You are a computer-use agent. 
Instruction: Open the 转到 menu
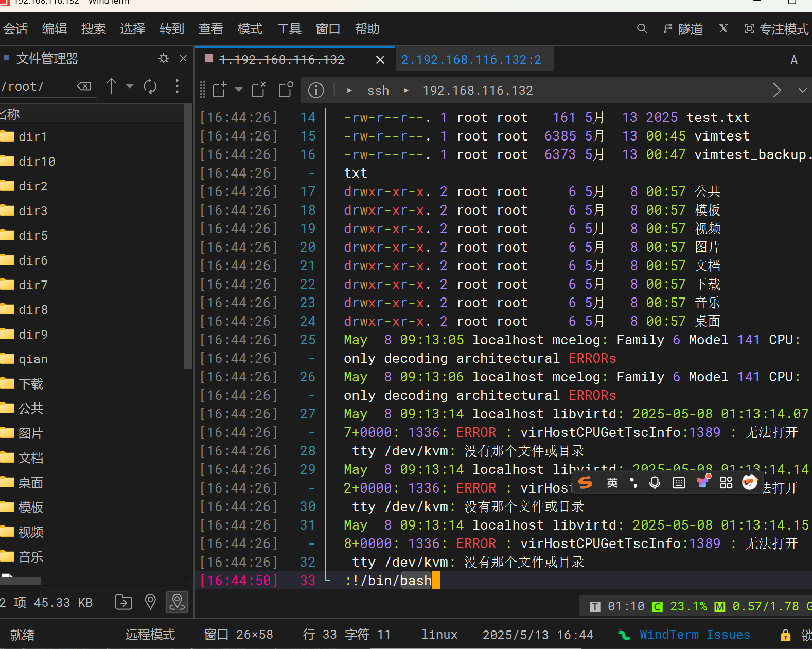(x=172, y=29)
